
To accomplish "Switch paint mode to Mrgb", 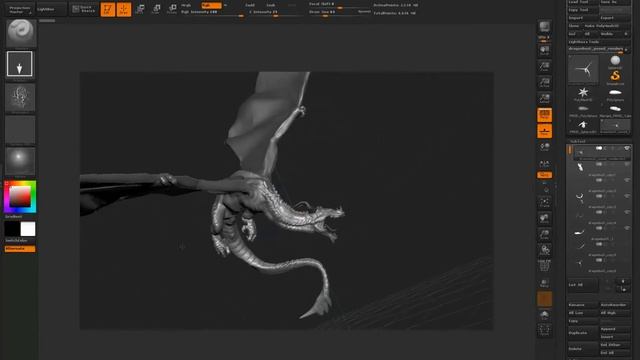I will tap(186, 5).
